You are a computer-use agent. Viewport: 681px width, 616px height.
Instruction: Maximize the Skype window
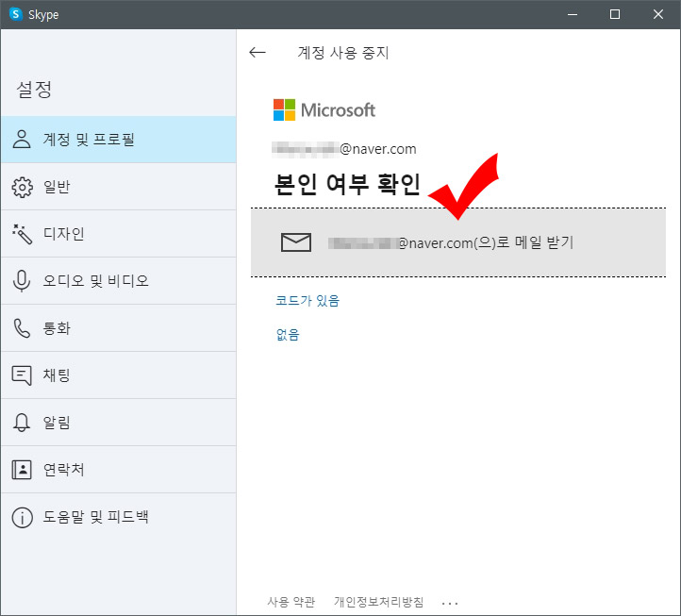pyautogui.click(x=615, y=14)
